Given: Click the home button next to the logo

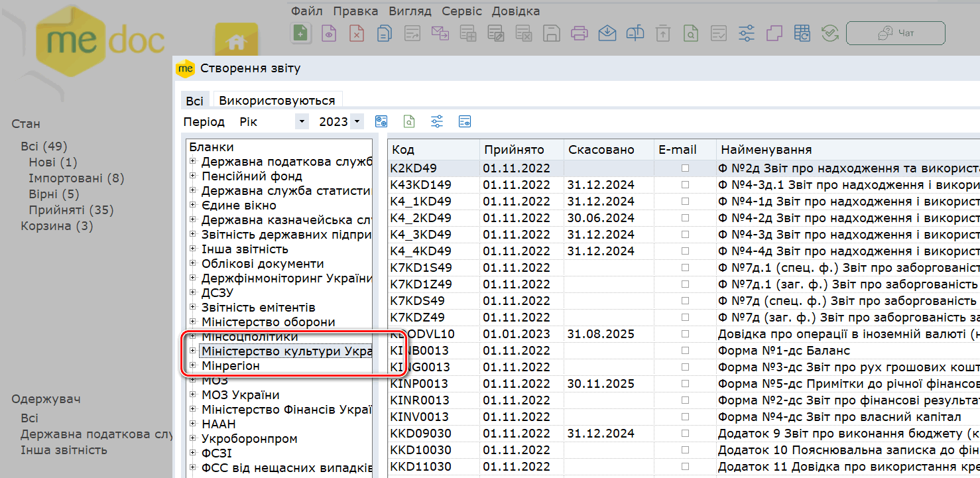Looking at the screenshot, I should tap(236, 43).
